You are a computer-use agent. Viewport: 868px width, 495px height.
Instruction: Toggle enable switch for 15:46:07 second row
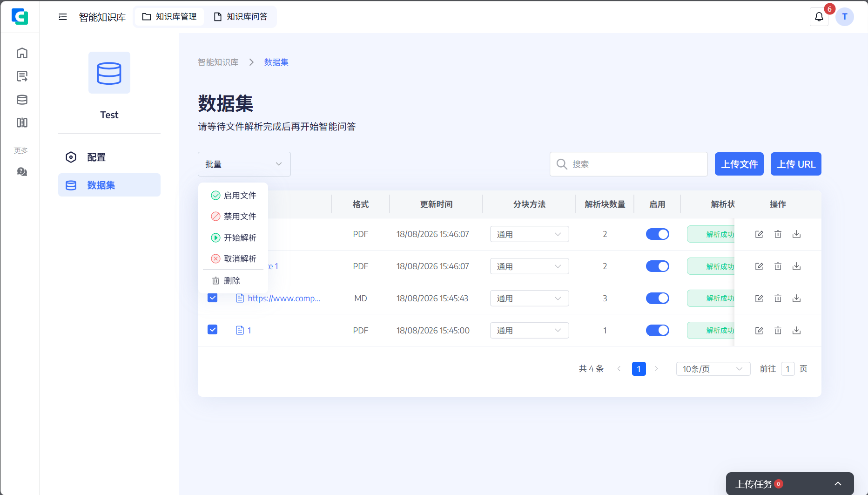(657, 266)
